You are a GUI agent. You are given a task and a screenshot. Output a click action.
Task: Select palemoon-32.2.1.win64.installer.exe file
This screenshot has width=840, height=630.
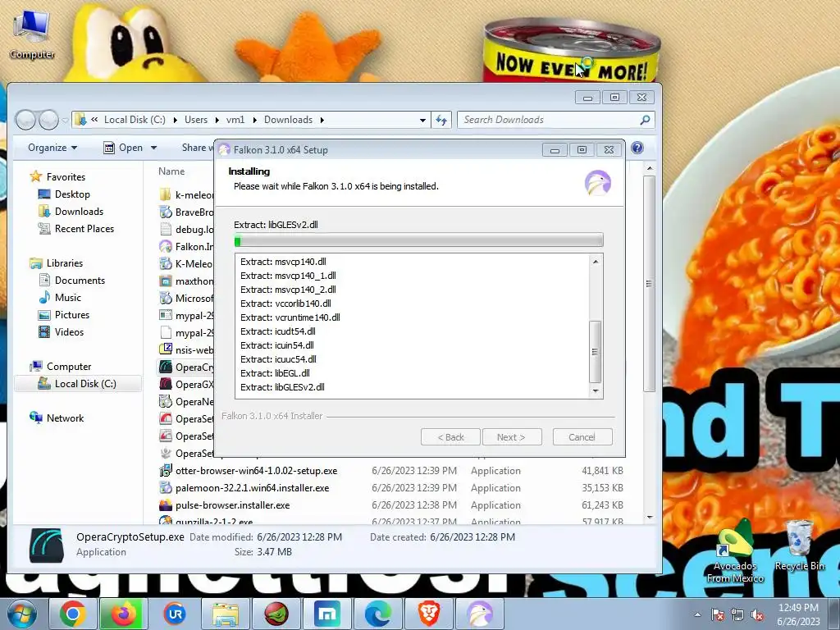pos(253,488)
